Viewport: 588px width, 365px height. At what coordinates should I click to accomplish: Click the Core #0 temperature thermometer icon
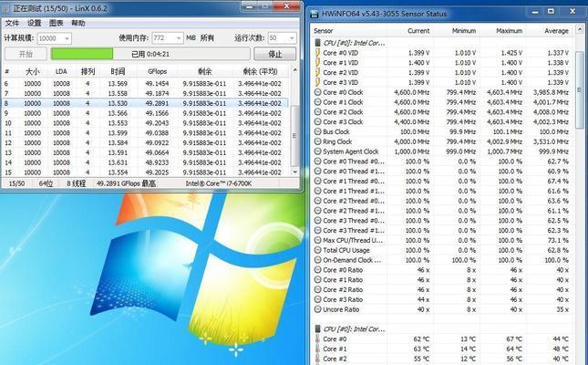pos(317,339)
